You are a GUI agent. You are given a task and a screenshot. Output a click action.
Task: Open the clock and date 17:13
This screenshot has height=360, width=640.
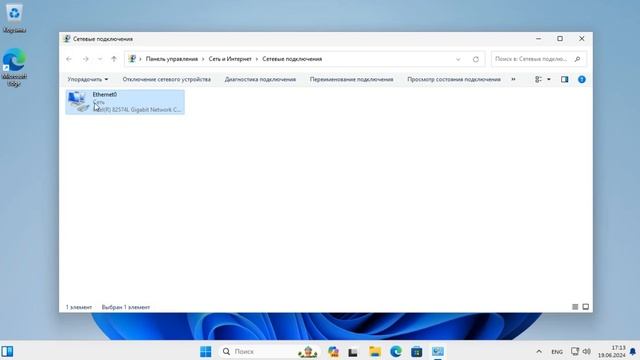tap(611, 351)
